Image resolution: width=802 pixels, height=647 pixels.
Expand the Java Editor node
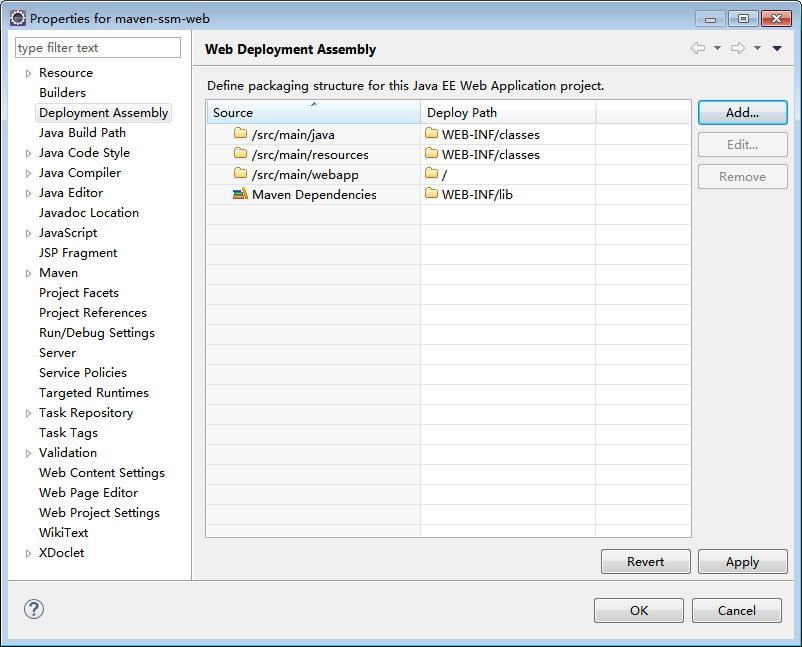point(29,193)
